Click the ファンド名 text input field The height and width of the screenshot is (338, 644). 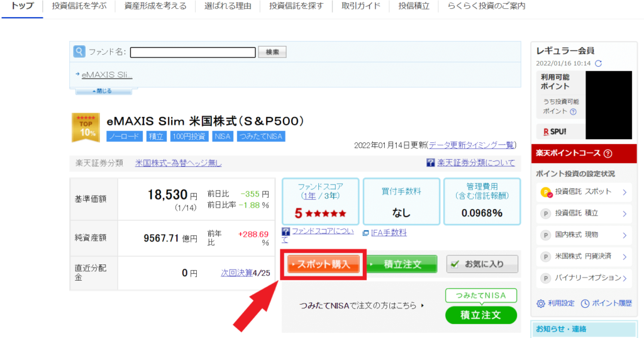(x=193, y=52)
